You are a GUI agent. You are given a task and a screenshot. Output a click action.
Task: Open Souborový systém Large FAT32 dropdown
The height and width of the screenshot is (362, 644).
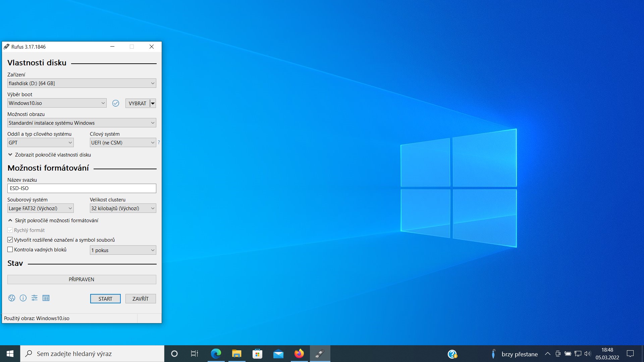[x=40, y=208]
